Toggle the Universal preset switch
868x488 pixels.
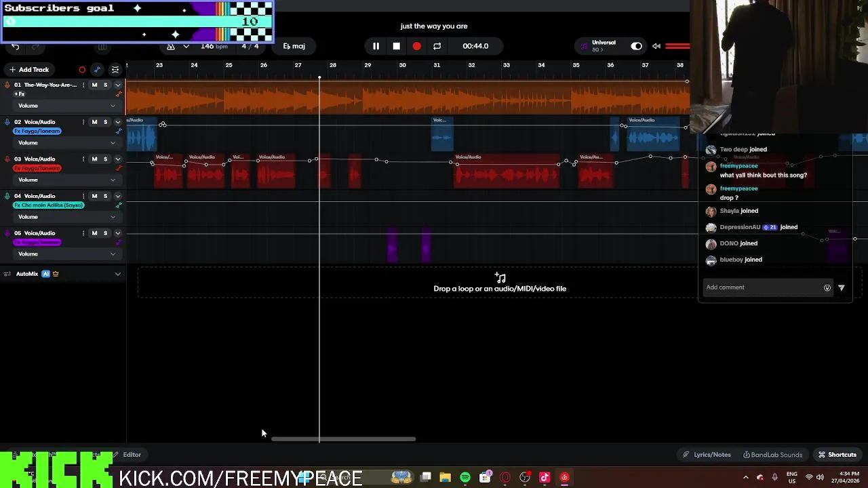tap(636, 46)
